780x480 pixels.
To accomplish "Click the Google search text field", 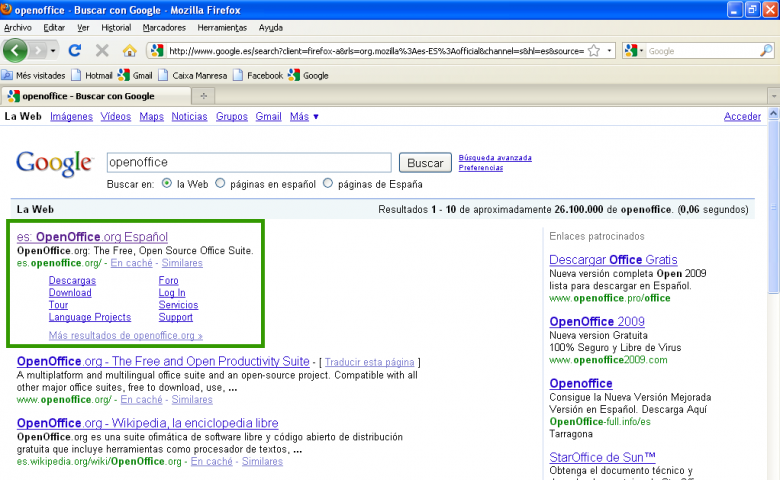I will [x=248, y=162].
